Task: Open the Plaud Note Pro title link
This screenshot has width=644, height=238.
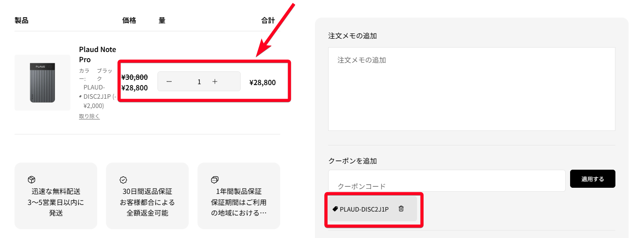Action: [97, 54]
